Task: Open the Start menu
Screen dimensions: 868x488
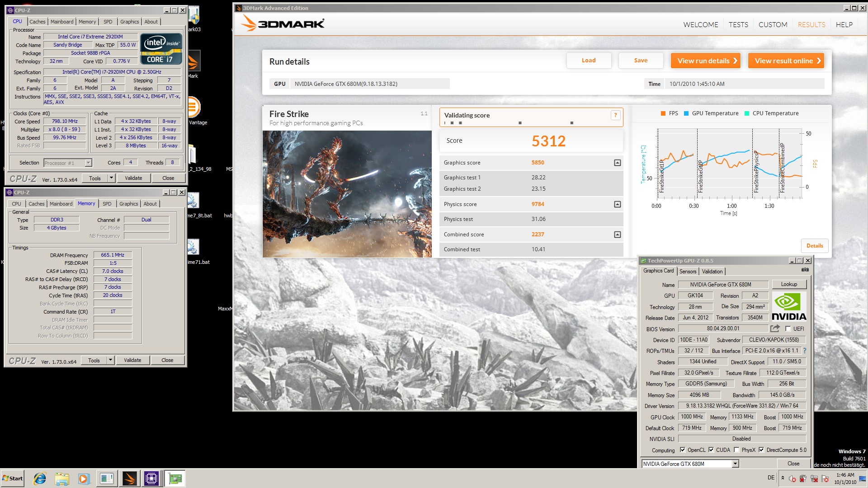Action: click(x=12, y=478)
